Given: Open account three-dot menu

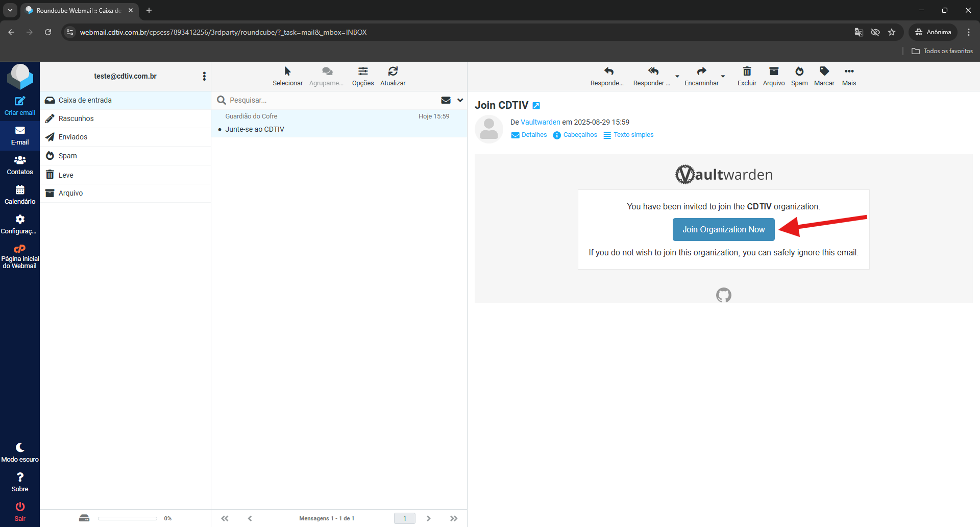Looking at the screenshot, I should pyautogui.click(x=204, y=76).
